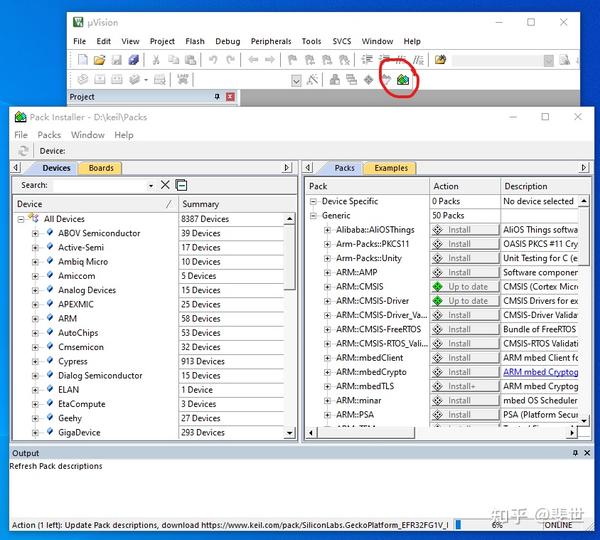Viewport: 600px width, 540px height.
Task: Click device list scroll down arrow
Action: pos(290,433)
